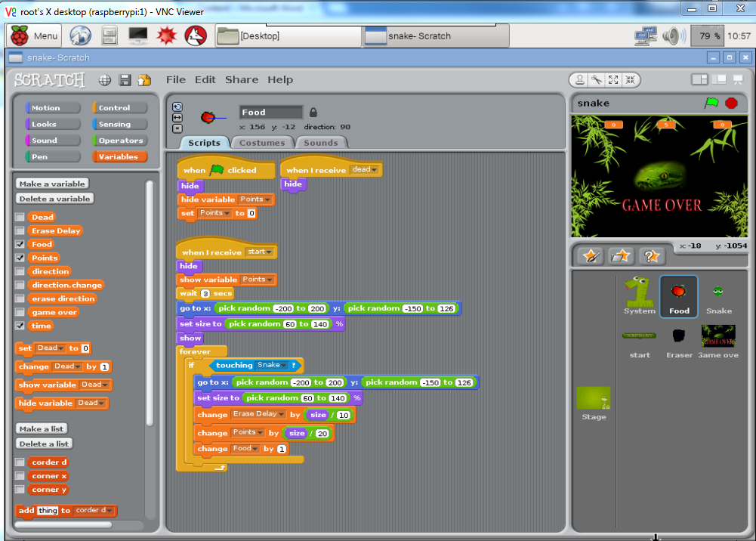The width and height of the screenshot is (756, 541).
Task: Enter presentation mode via the easel icon
Action: click(738, 79)
